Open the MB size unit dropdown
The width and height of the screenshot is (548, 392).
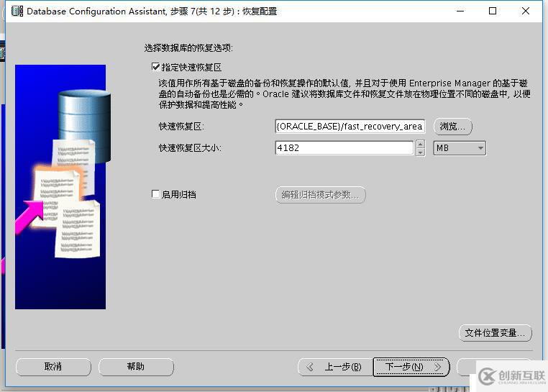(460, 148)
